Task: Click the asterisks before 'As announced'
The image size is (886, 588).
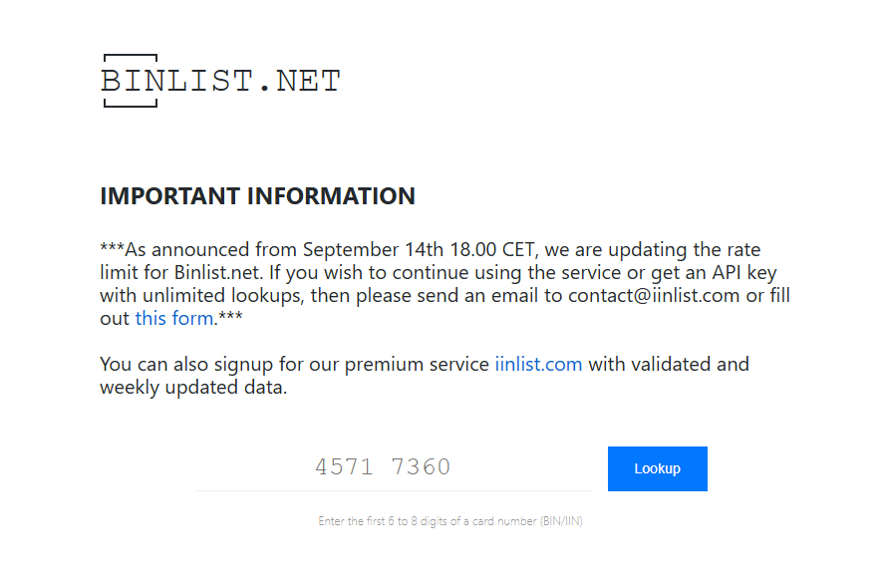Action: coord(112,247)
